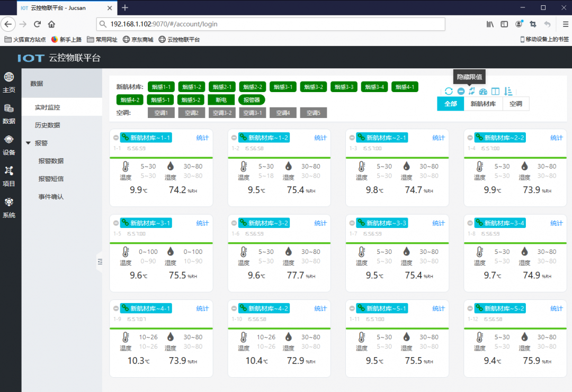Go back using browser back arrow
The image size is (572, 392).
(8, 24)
